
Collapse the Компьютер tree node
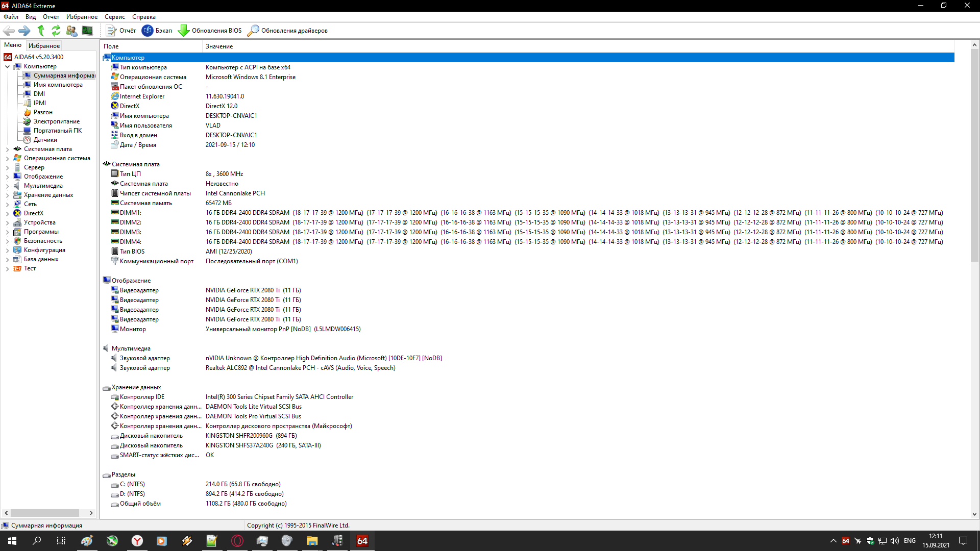pyautogui.click(x=7, y=67)
